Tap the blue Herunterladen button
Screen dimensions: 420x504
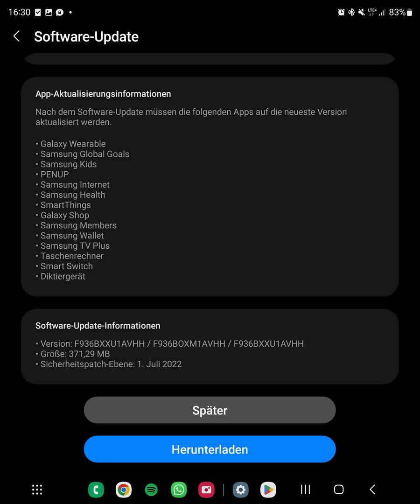210,449
